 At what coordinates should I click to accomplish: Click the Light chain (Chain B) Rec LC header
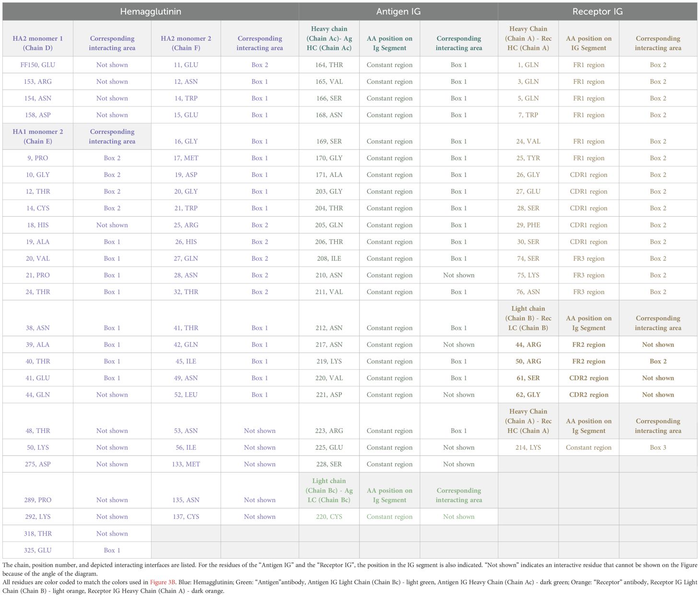[528, 318]
